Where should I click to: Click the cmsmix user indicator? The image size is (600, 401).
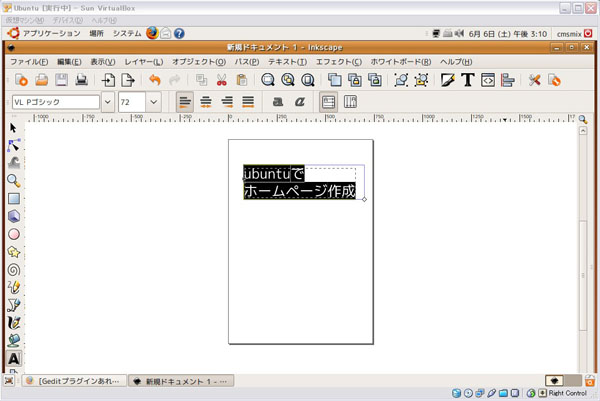569,34
